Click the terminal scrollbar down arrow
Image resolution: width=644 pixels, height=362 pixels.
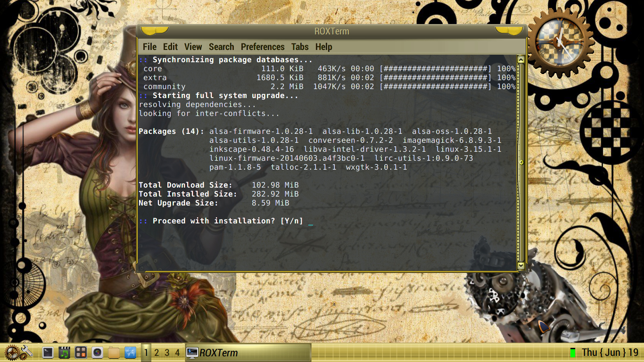point(521,266)
